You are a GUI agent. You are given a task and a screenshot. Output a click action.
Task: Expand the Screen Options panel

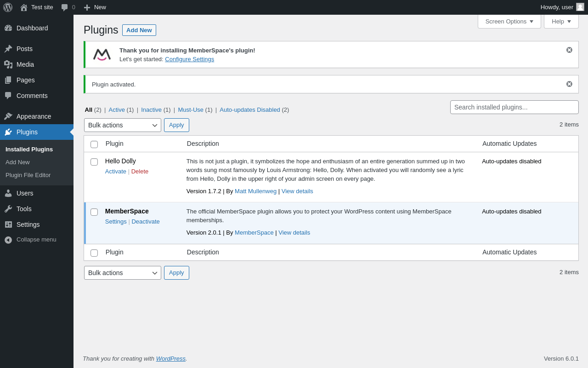pyautogui.click(x=509, y=22)
